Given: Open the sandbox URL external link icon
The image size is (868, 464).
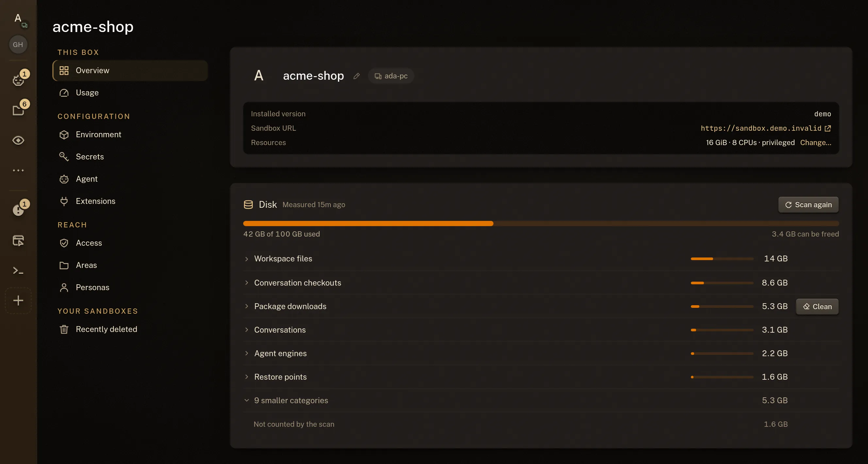Looking at the screenshot, I should [827, 128].
